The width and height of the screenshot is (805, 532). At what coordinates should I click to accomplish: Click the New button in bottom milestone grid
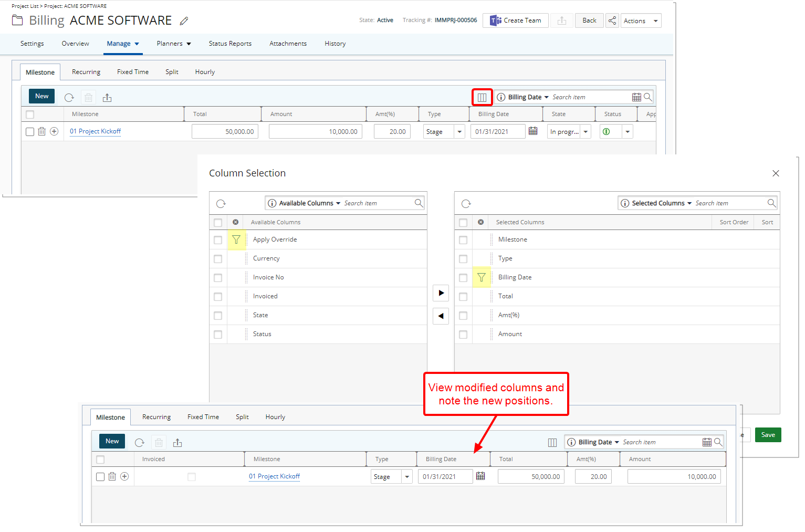pyautogui.click(x=112, y=441)
